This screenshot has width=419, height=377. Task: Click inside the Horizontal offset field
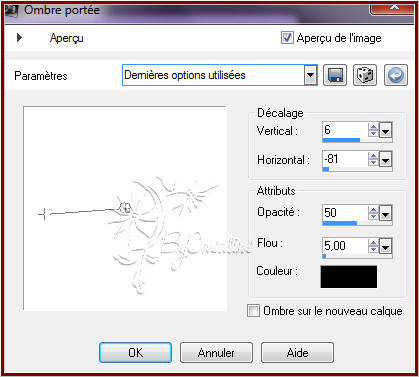click(345, 159)
